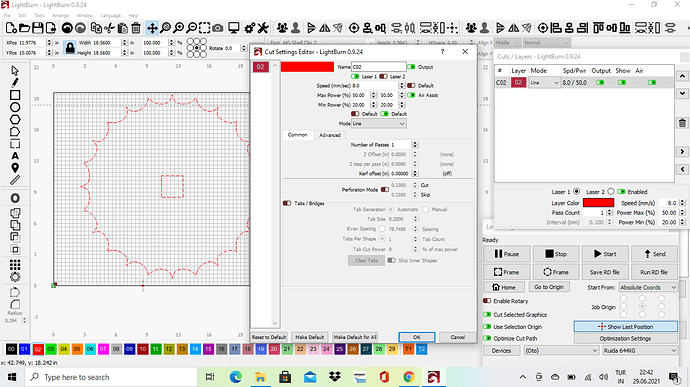Screen dimensions: 690x387
Task: Toggle the Air Assist switch
Action: pyautogui.click(x=411, y=95)
